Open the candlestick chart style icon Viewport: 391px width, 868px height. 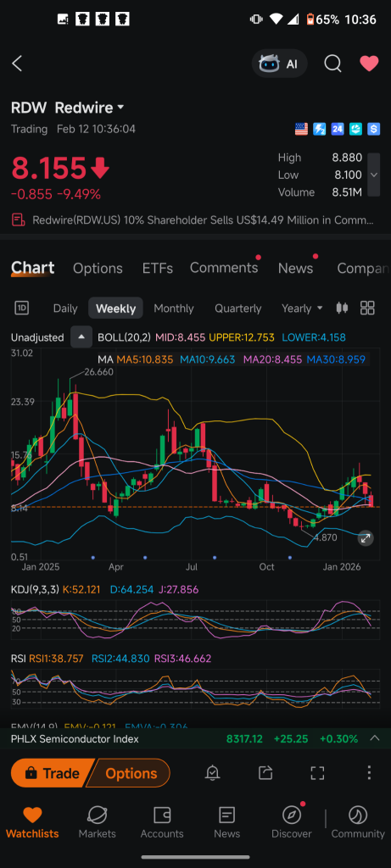pyautogui.click(x=343, y=308)
